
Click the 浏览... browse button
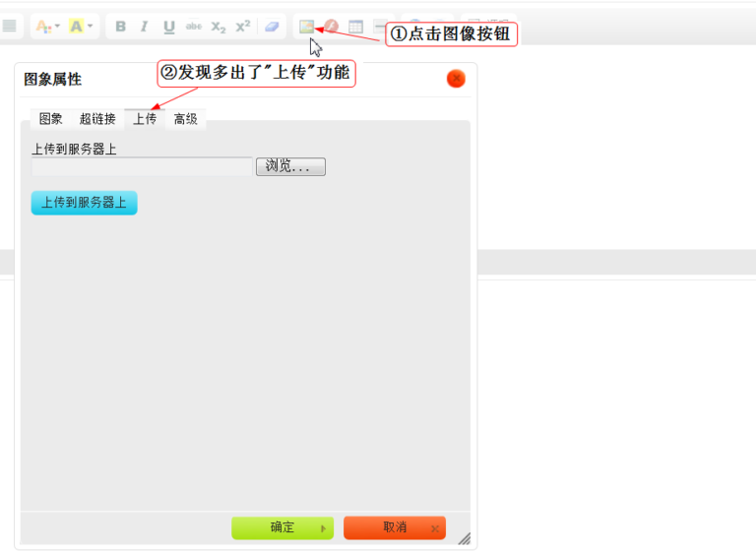(x=290, y=167)
